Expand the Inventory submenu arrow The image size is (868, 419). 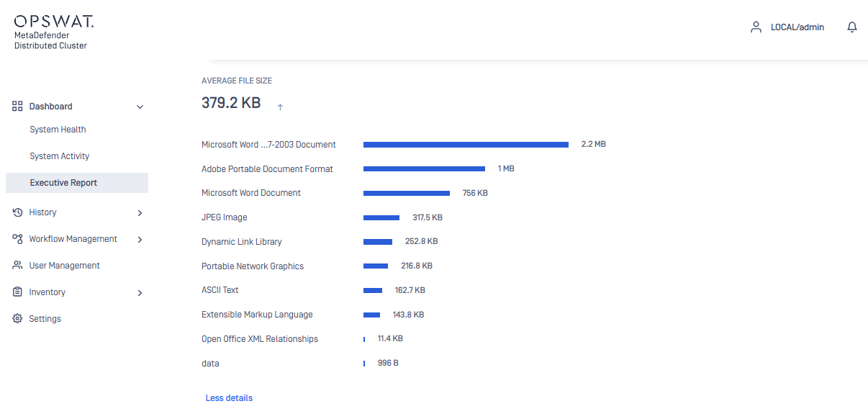coord(140,293)
